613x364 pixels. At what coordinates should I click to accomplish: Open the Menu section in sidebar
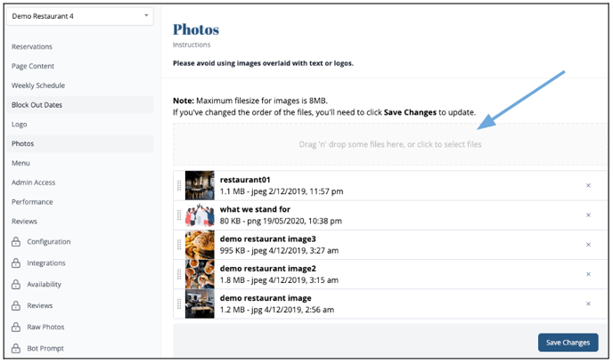click(x=20, y=163)
